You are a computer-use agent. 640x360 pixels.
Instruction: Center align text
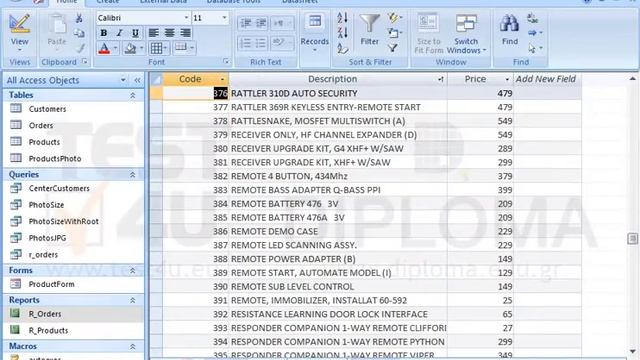coord(169,33)
